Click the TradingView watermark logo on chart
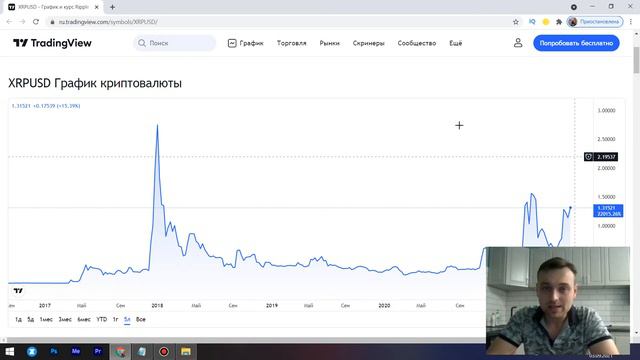 [x=18, y=291]
